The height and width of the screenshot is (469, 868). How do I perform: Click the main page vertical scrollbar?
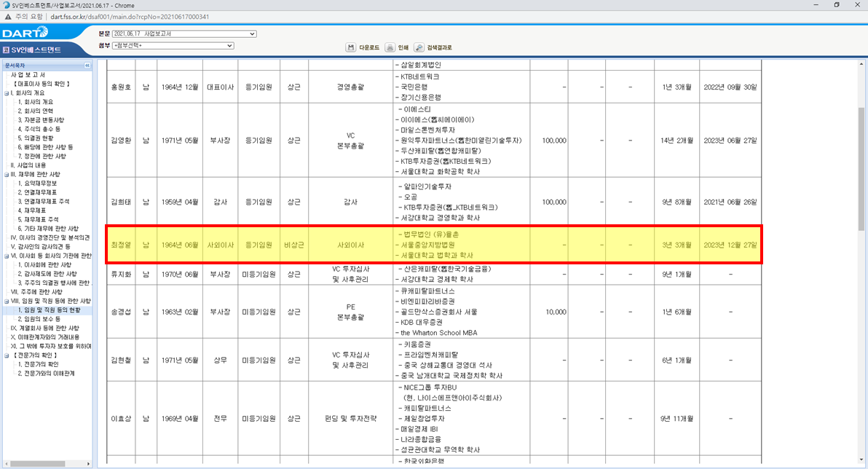click(861, 170)
